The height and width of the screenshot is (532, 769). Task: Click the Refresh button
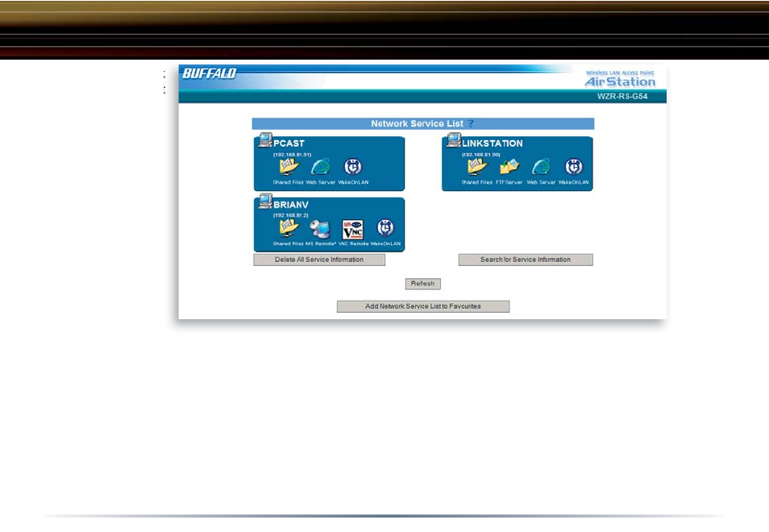point(422,284)
